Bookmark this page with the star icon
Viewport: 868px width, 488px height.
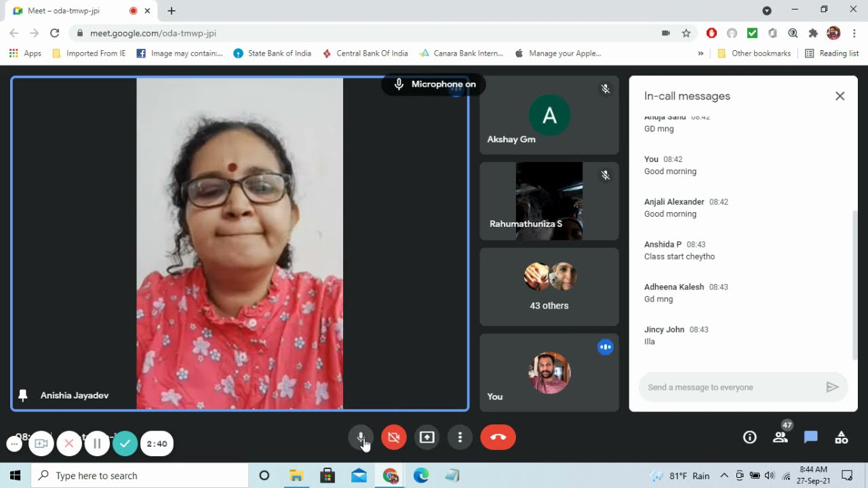(686, 33)
